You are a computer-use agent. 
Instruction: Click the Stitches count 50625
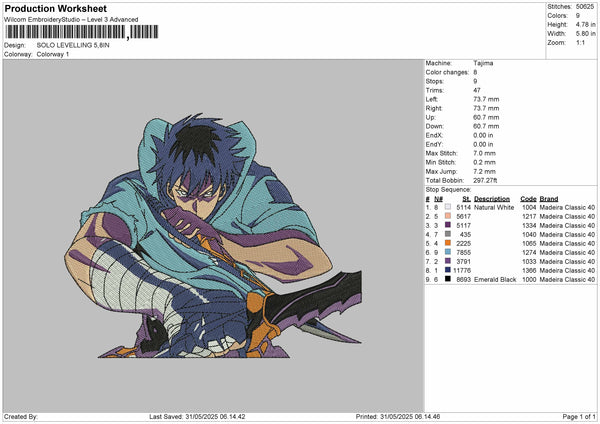[585, 7]
